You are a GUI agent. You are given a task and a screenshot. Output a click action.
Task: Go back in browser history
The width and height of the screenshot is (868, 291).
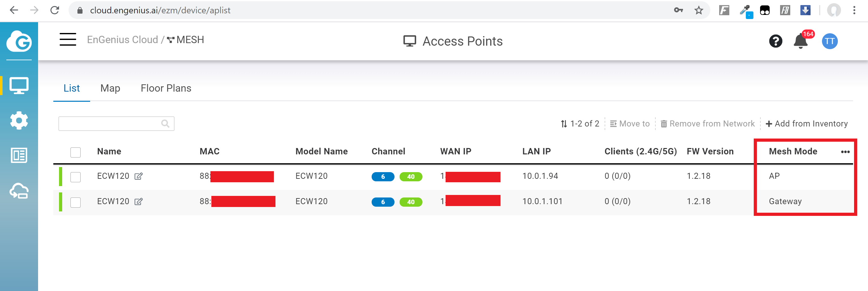coord(14,10)
